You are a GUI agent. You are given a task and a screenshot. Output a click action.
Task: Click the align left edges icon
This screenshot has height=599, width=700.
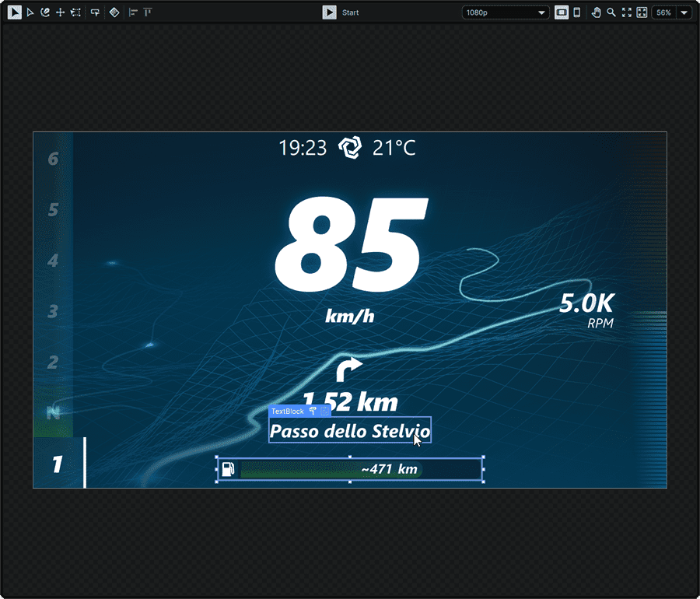(132, 12)
